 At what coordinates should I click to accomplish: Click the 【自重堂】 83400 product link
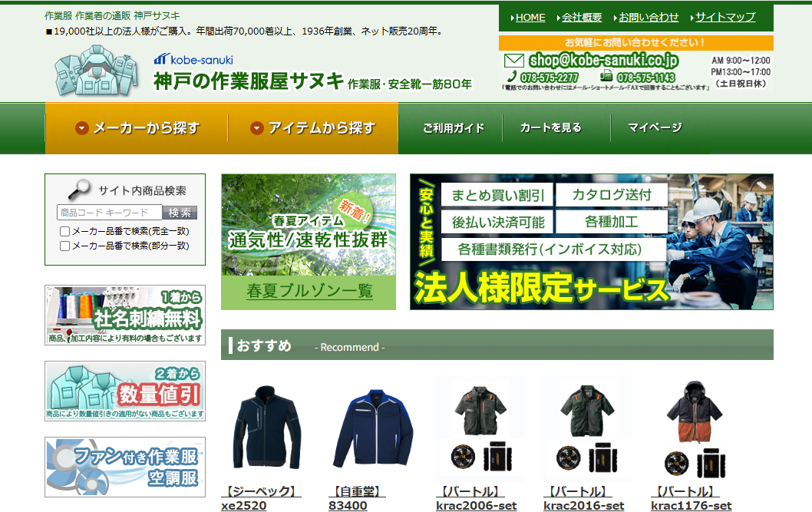(x=358, y=498)
